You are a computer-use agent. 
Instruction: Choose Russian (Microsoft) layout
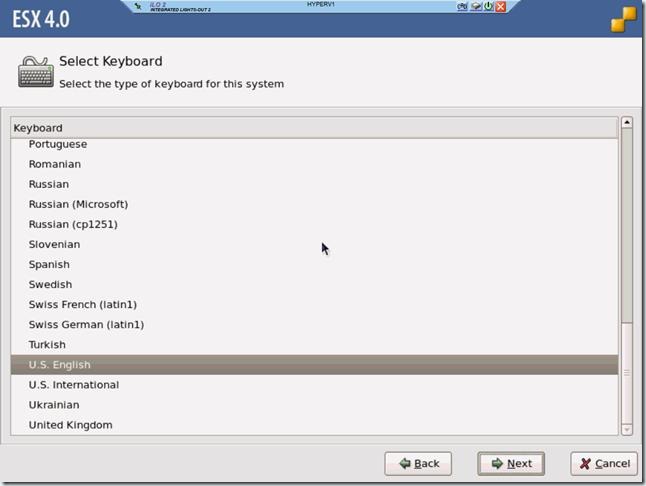314,204
